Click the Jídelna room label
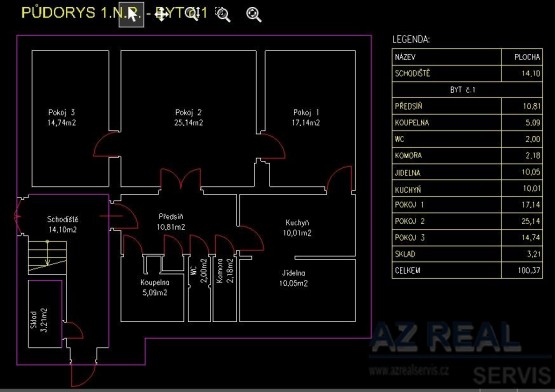The width and height of the screenshot is (555, 392). (x=293, y=278)
